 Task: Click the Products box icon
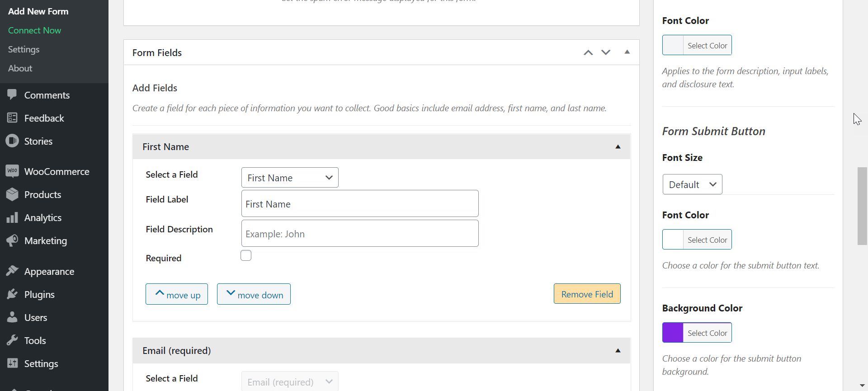[x=12, y=194]
